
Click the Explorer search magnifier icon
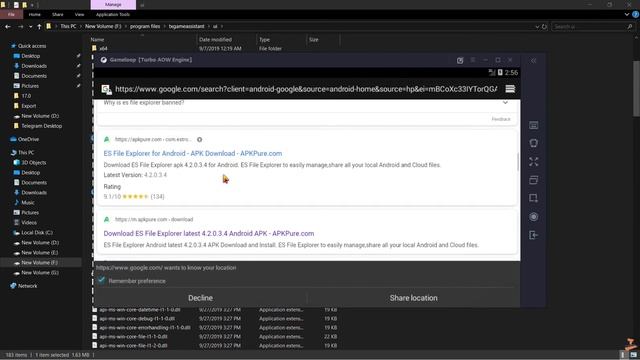630,27
